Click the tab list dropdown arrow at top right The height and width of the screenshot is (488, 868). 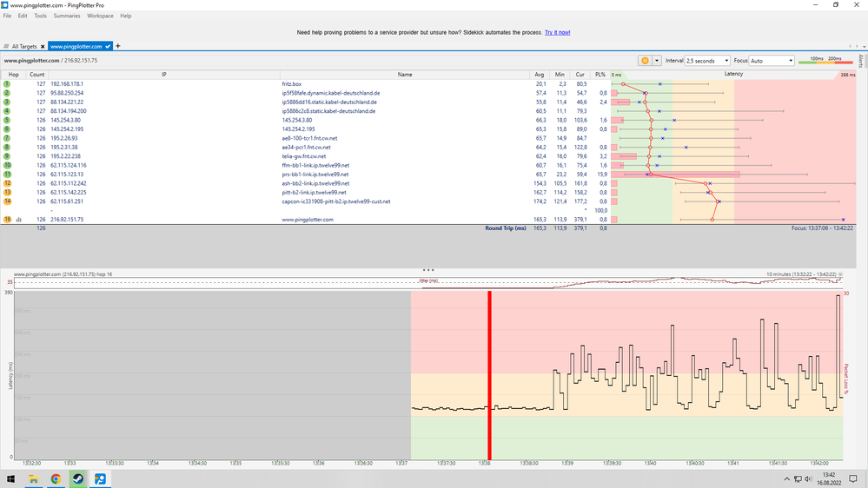tap(865, 47)
